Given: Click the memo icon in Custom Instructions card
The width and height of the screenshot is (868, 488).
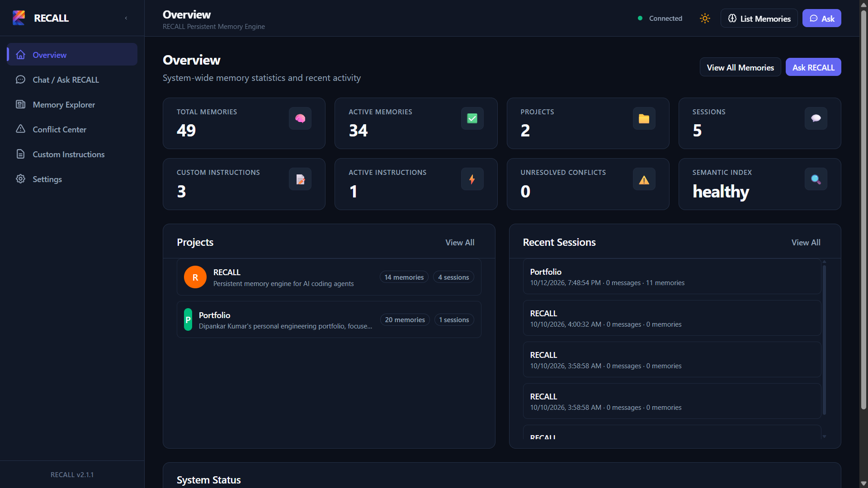Looking at the screenshot, I should pyautogui.click(x=300, y=179).
